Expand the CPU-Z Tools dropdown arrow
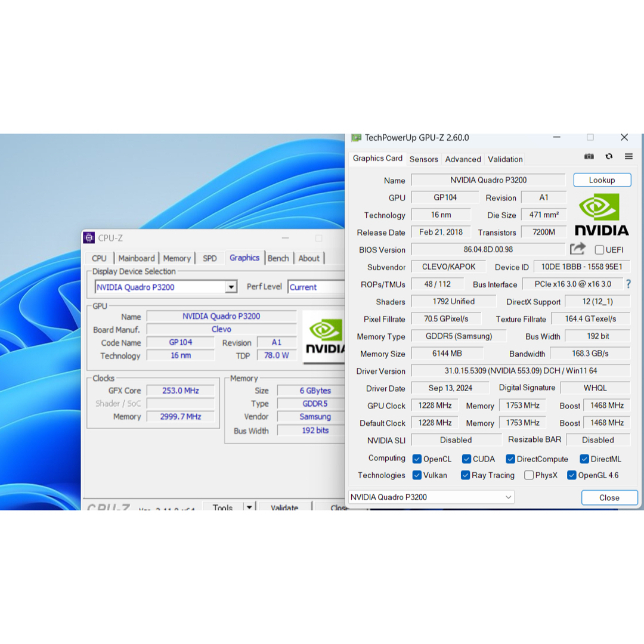This screenshot has width=644, height=644. (x=249, y=507)
